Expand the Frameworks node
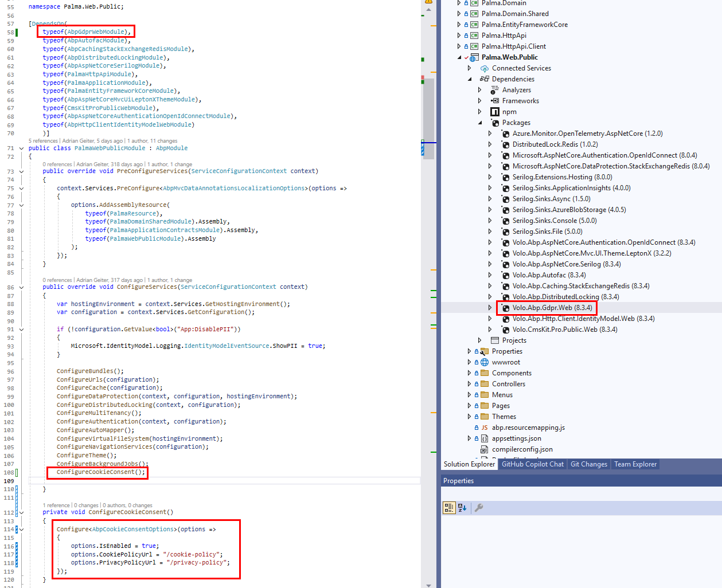722x588 pixels. pos(480,101)
